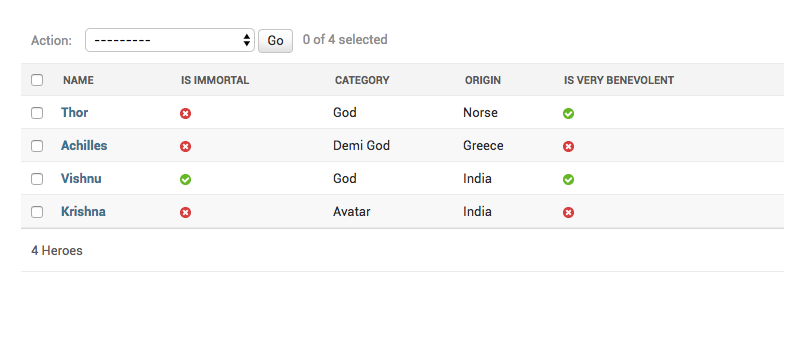The image size is (796, 363).
Task: Select the Vishnu row checkbox
Action: tap(37, 179)
